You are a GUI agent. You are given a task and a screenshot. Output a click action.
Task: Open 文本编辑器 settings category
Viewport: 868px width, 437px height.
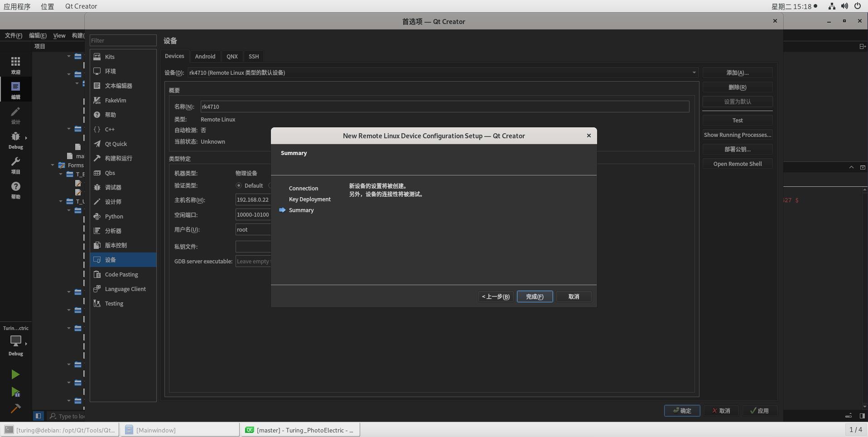[123, 86]
